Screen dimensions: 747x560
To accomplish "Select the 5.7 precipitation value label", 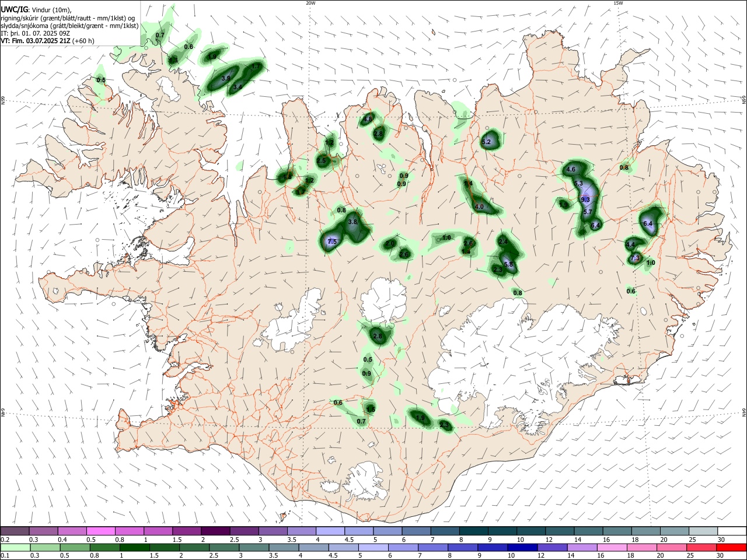I will (x=588, y=212).
